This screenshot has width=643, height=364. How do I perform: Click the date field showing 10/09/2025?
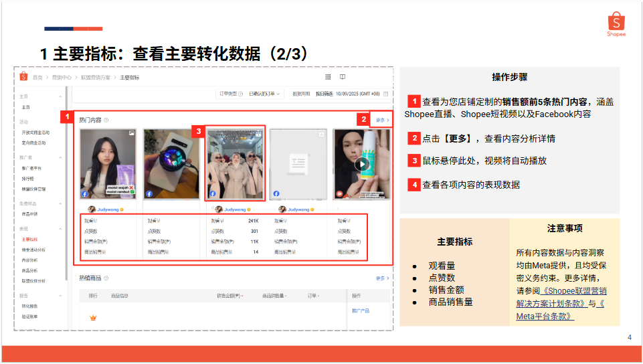[x=357, y=94]
